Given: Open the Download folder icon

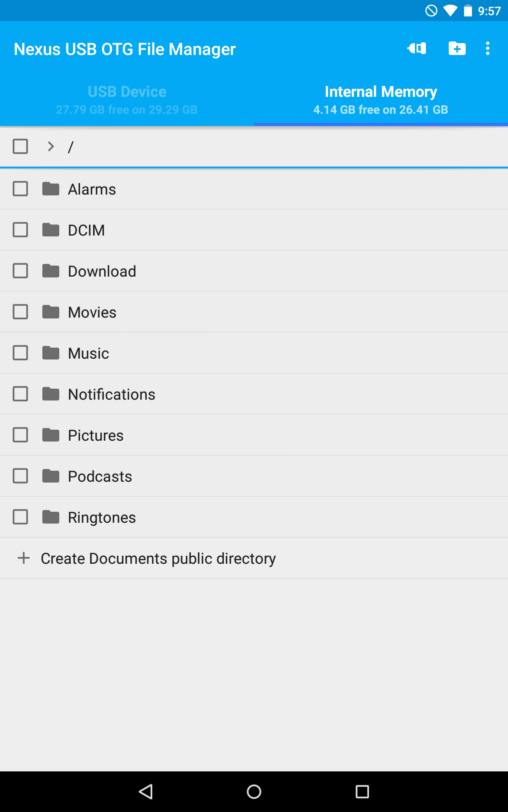Looking at the screenshot, I should [51, 271].
